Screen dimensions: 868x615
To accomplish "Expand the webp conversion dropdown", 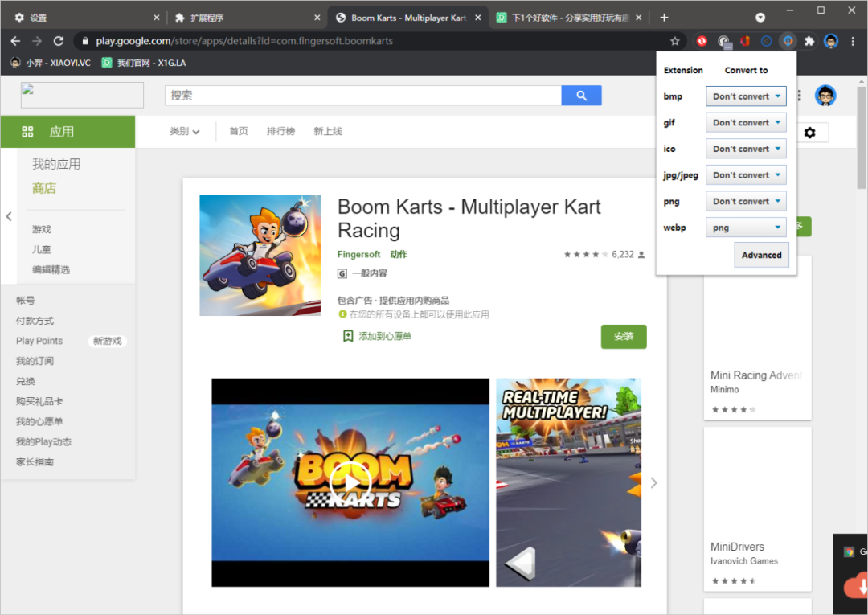I will [746, 228].
